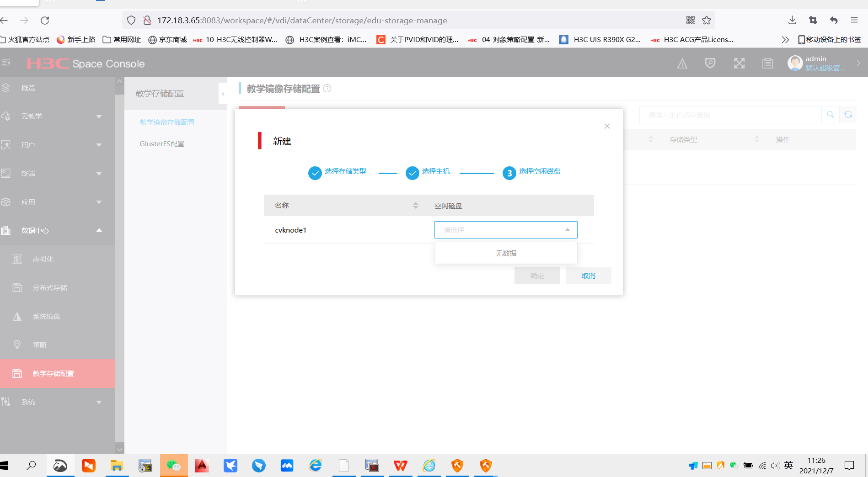The height and width of the screenshot is (477, 868).
Task: Click the host name search input field
Action: (730, 115)
